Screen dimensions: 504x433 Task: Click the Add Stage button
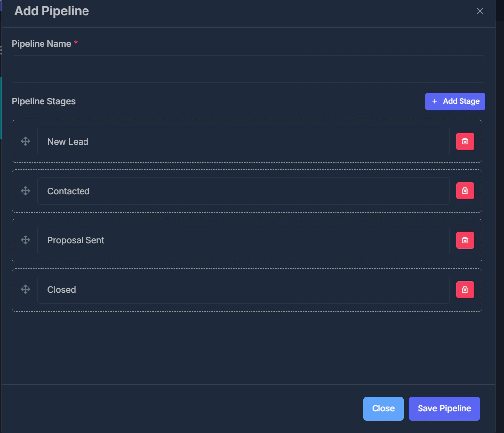point(455,101)
